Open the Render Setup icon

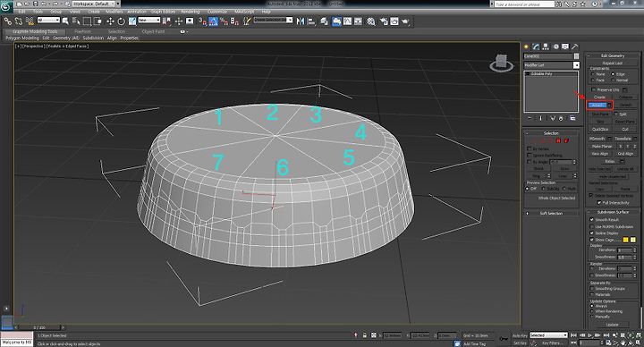coord(384,21)
